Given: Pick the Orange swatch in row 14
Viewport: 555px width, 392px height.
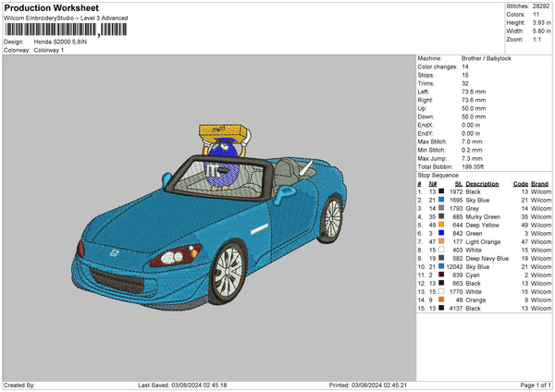Looking at the screenshot, I should [x=441, y=300].
